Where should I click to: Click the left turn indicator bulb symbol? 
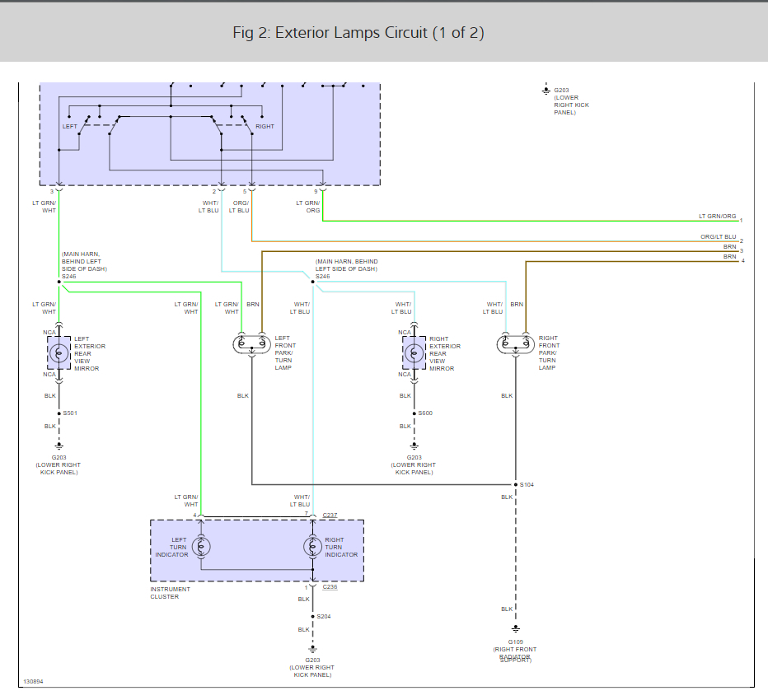coord(202,547)
